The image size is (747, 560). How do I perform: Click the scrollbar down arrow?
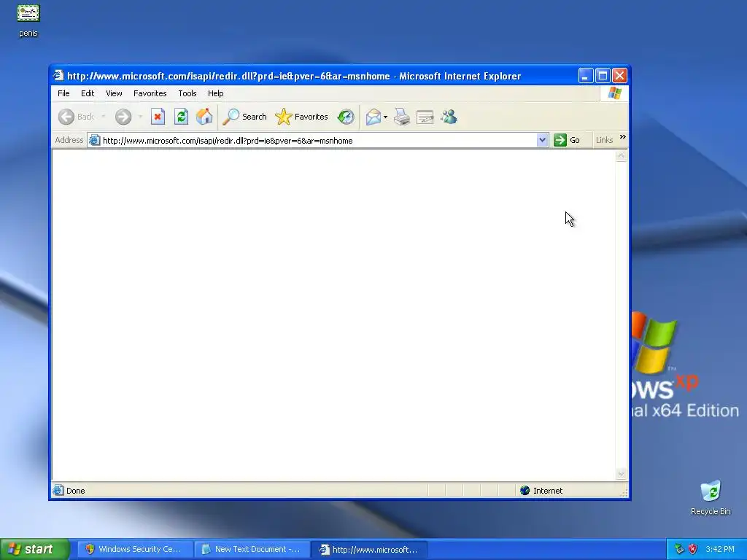[622, 474]
